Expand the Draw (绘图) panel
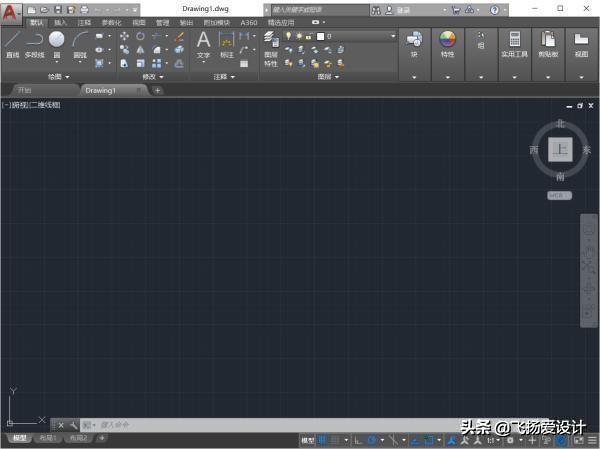 pos(59,77)
